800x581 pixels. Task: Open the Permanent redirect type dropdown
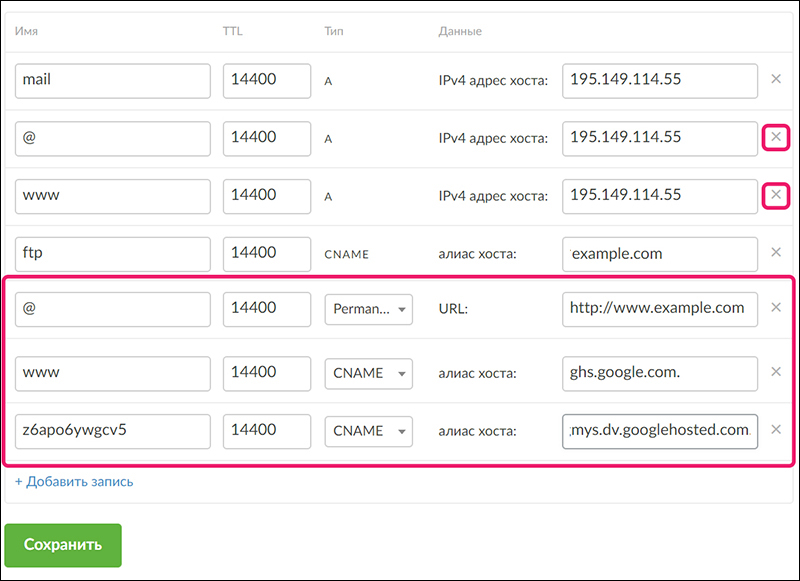(x=369, y=309)
